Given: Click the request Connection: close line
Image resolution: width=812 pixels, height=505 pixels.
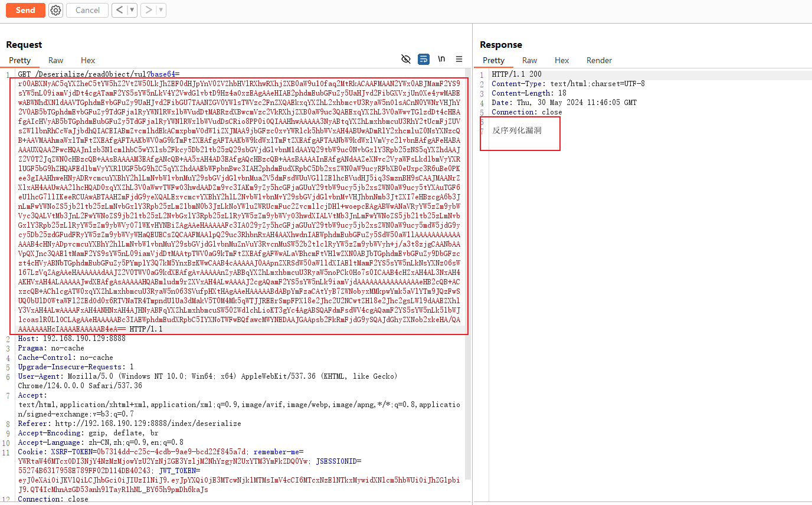Looking at the screenshot, I should (53, 499).
